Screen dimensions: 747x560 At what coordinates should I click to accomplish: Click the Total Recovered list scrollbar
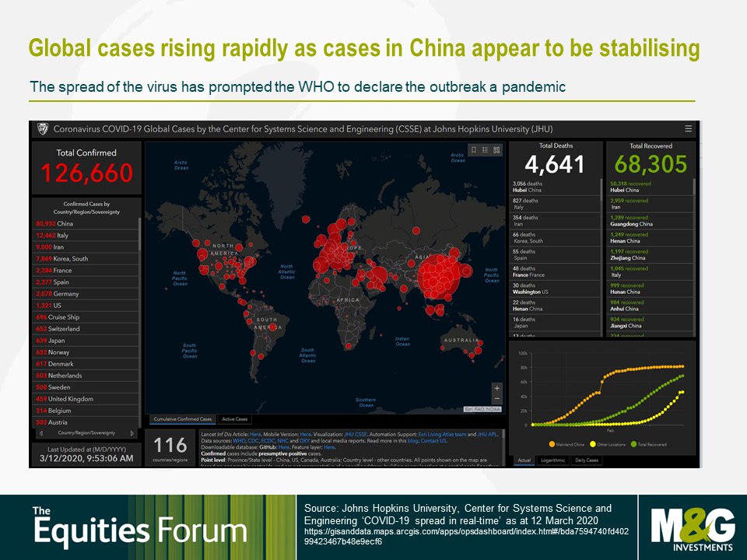pyautogui.click(x=693, y=187)
